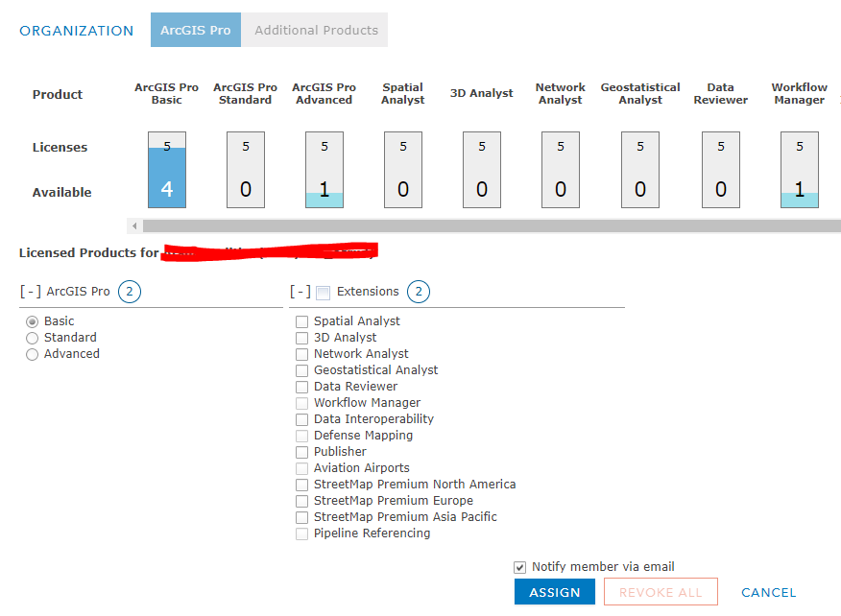Collapse the ArcGIS Pro section
This screenshot has width=841, height=616.
coord(31,292)
